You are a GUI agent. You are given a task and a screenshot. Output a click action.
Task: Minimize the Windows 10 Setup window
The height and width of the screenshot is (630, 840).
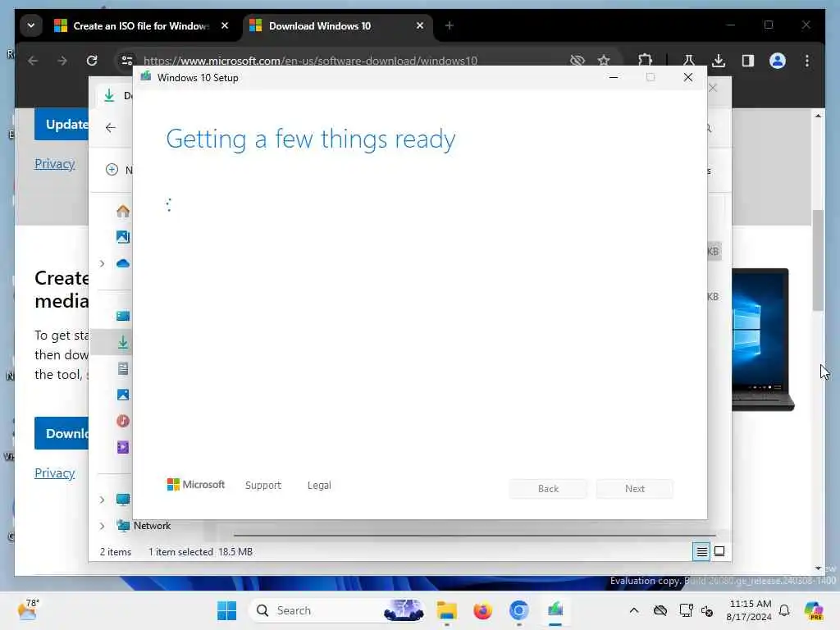[x=614, y=78]
